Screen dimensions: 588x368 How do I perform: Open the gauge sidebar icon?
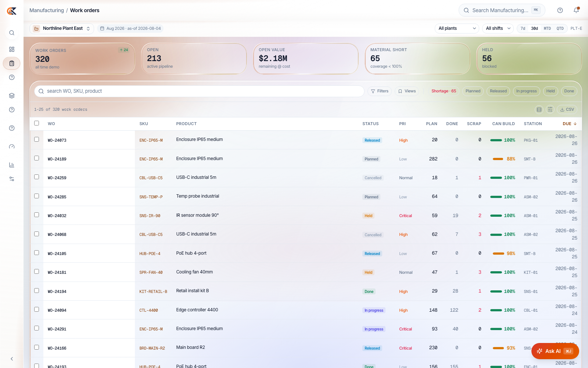point(12,146)
